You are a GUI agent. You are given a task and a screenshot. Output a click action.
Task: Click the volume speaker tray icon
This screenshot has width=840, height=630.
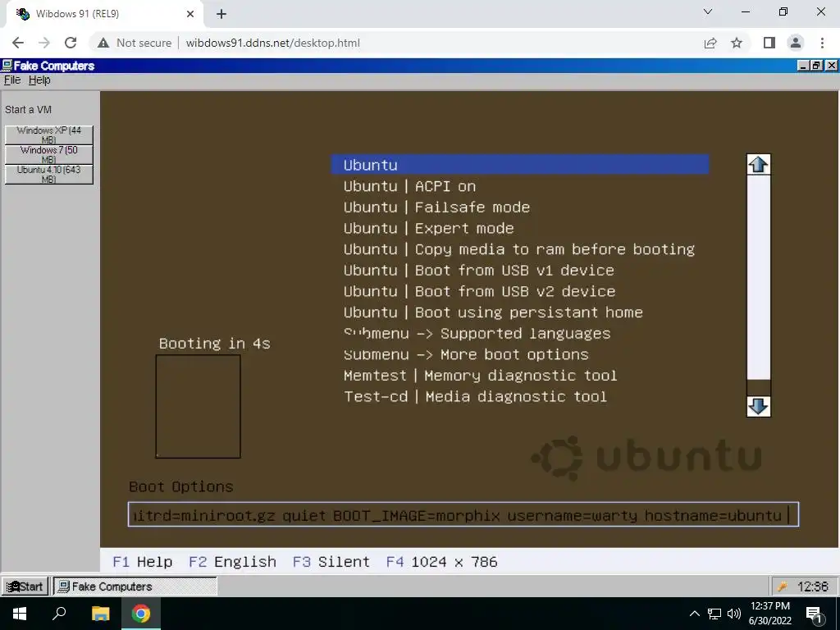734,614
